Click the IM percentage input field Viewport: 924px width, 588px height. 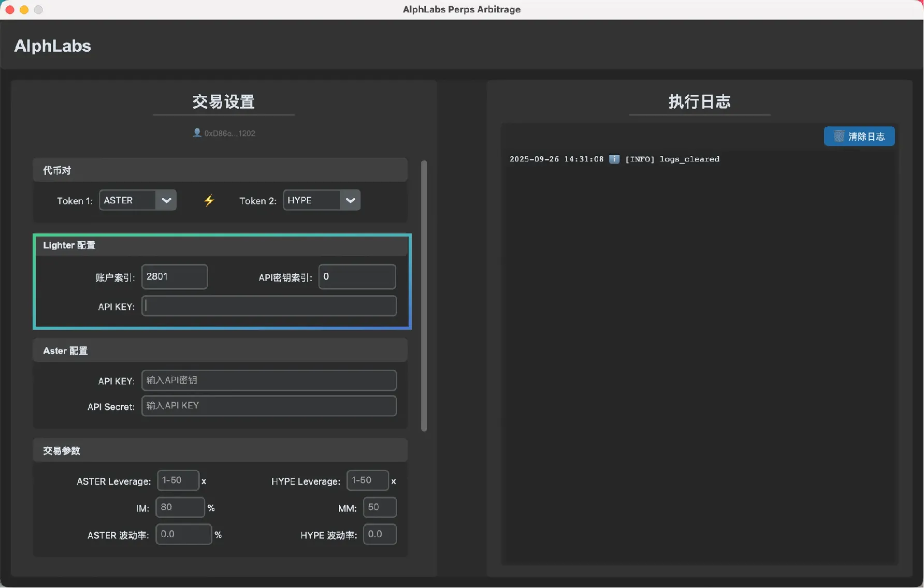180,507
